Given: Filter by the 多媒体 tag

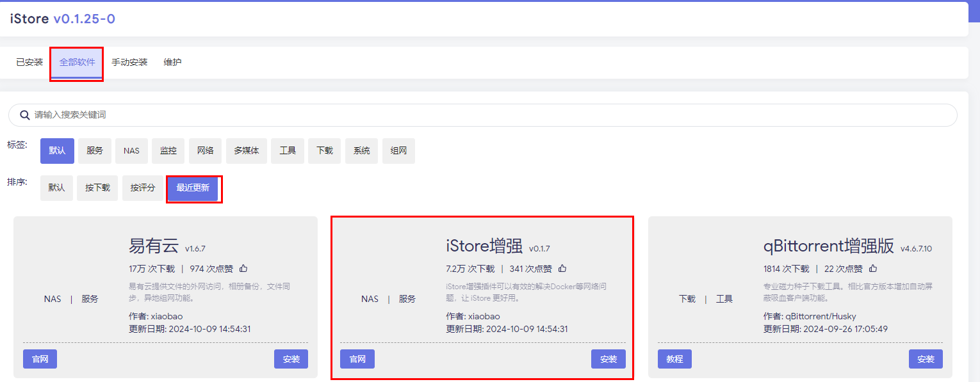Looking at the screenshot, I should (247, 151).
